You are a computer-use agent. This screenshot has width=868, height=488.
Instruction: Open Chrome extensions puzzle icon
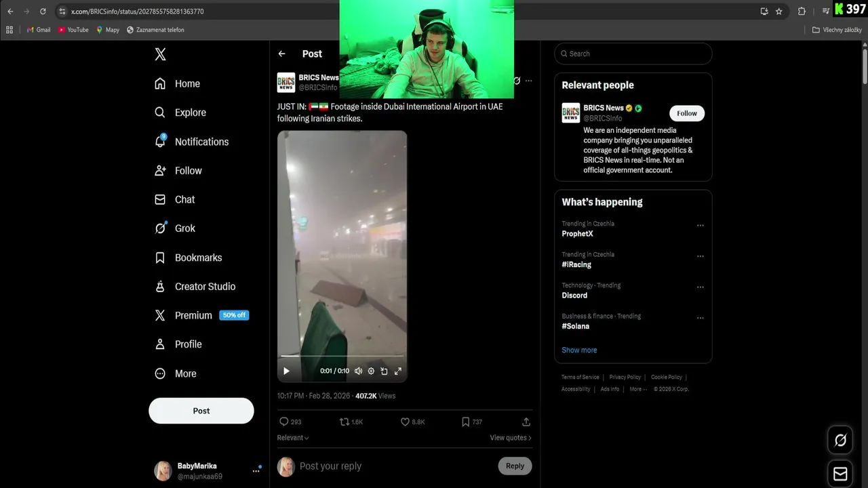[x=802, y=12]
